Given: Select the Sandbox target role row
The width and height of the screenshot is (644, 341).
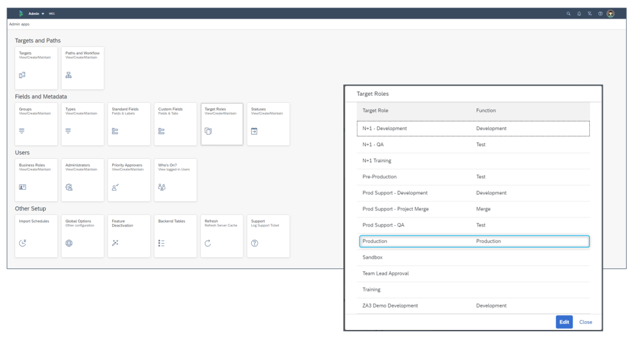Looking at the screenshot, I should 474,257.
